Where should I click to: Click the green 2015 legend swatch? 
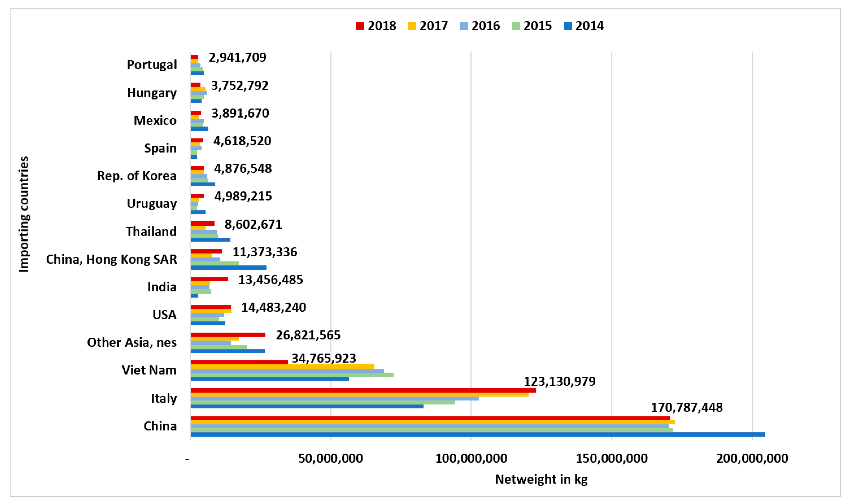(516, 26)
